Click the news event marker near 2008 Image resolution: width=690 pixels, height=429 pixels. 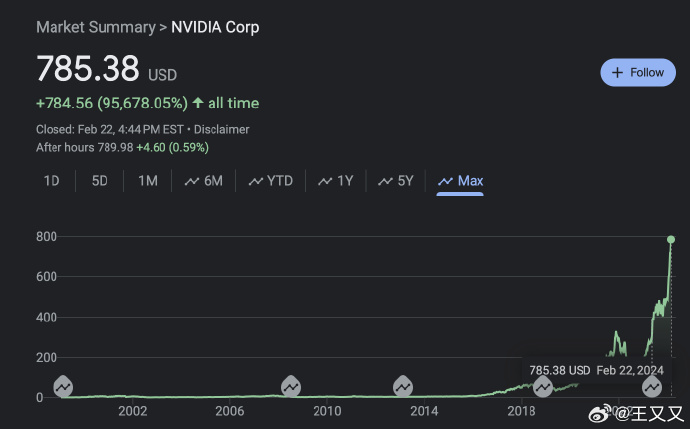point(291,386)
